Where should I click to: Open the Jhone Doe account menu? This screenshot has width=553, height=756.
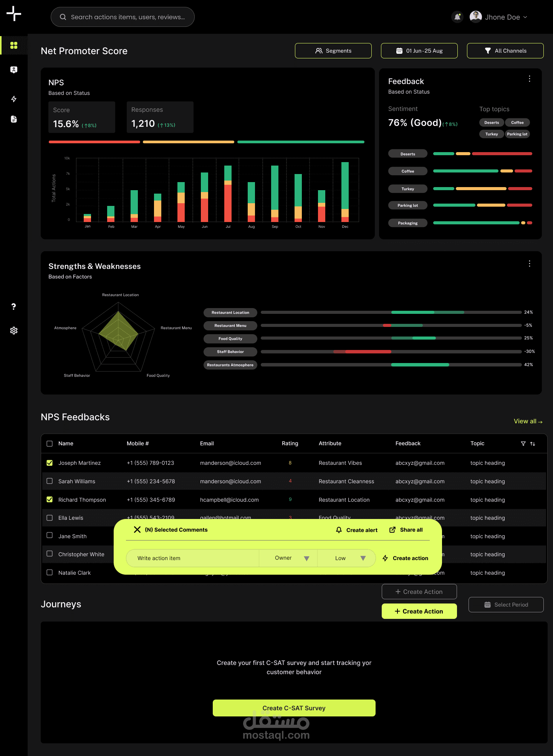coord(498,17)
